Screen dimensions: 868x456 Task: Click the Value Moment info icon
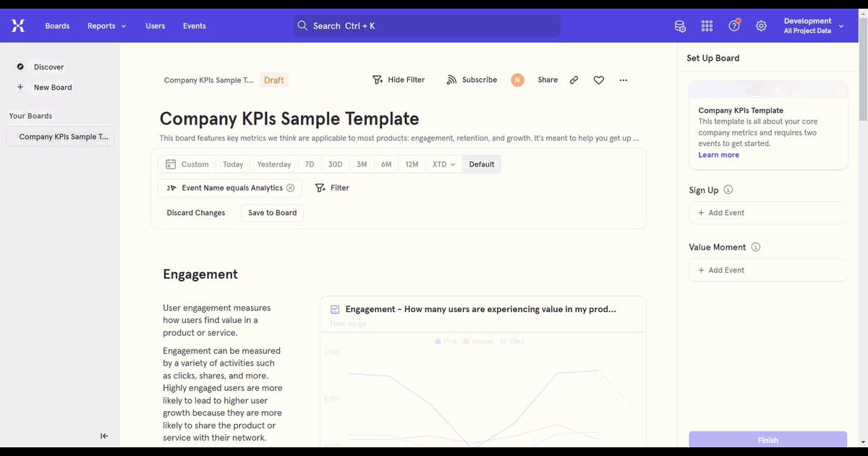click(756, 247)
